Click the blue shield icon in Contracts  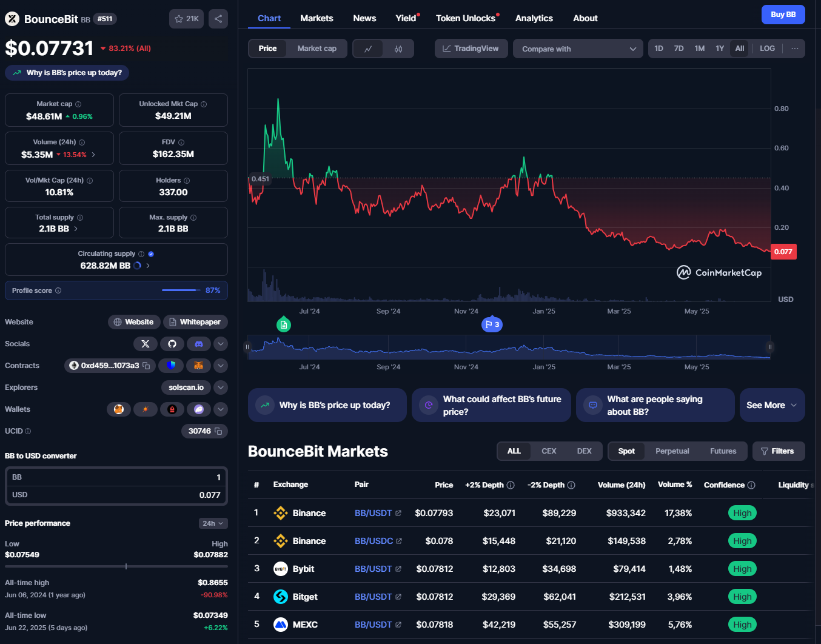tap(171, 366)
